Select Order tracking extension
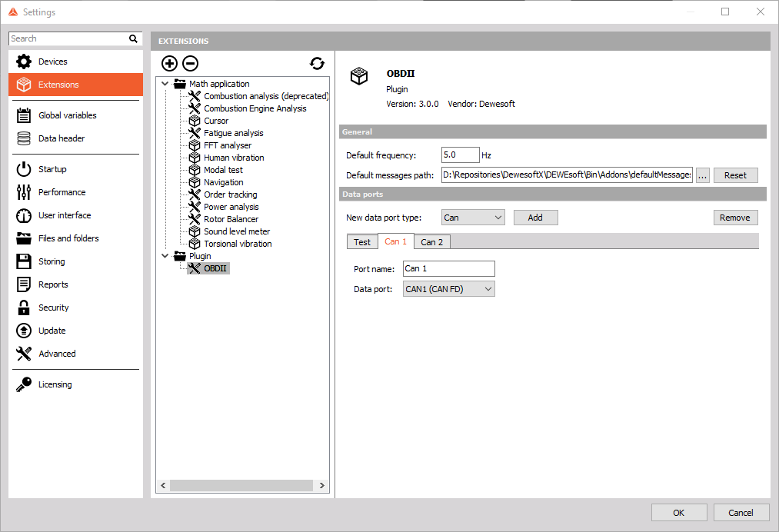 tap(230, 195)
